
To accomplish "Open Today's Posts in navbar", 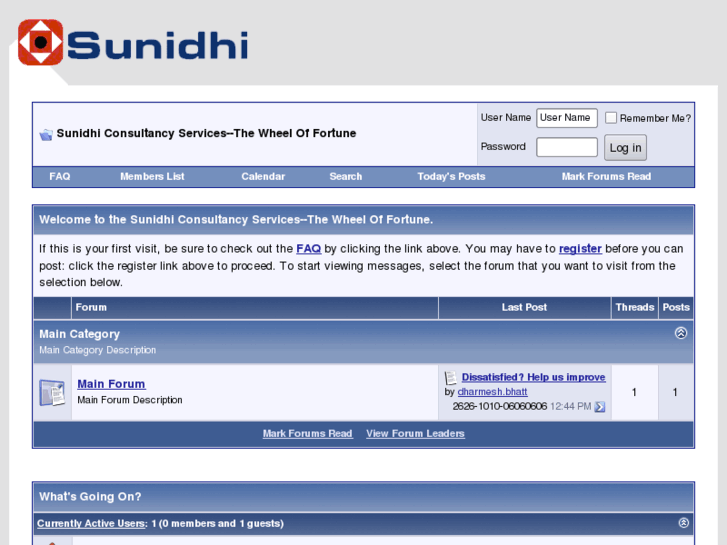I will pos(451,176).
